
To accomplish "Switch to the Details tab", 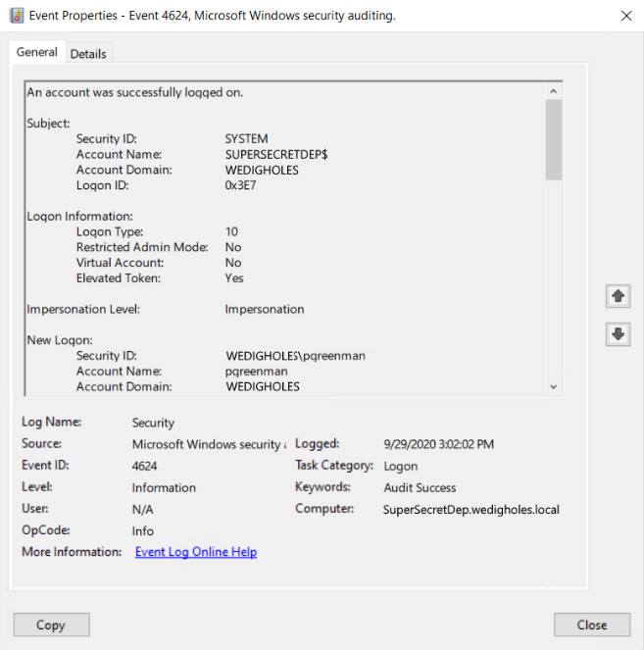I will click(x=88, y=54).
